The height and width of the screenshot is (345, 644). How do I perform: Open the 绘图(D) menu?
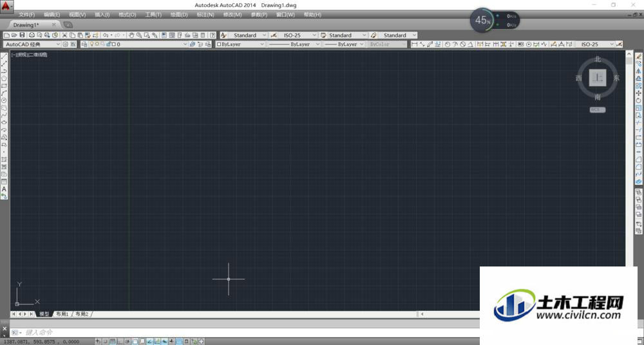(x=179, y=15)
